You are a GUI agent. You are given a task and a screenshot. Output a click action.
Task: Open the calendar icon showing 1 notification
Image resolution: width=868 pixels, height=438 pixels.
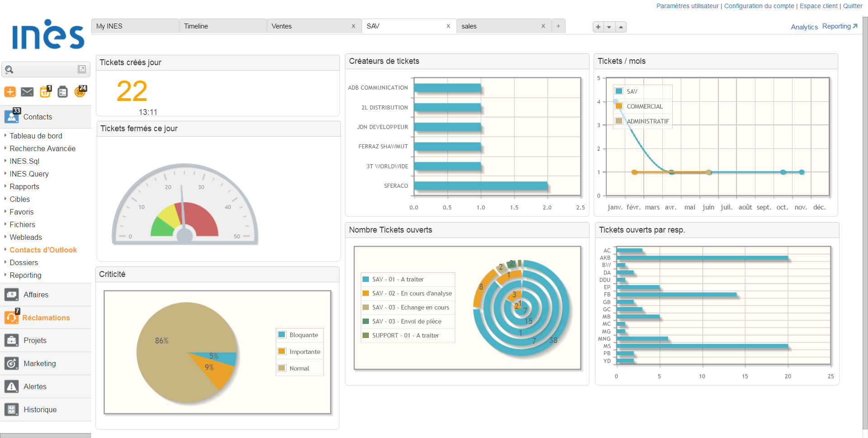coord(45,92)
